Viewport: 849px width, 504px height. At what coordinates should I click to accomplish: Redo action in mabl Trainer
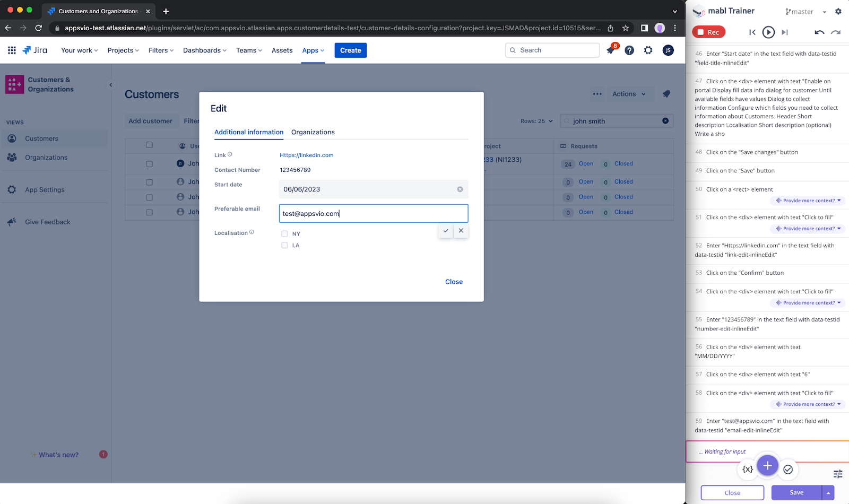click(x=836, y=32)
